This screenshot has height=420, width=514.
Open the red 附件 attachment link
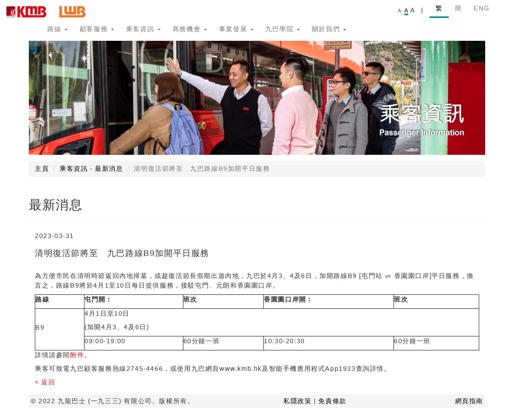point(77,355)
